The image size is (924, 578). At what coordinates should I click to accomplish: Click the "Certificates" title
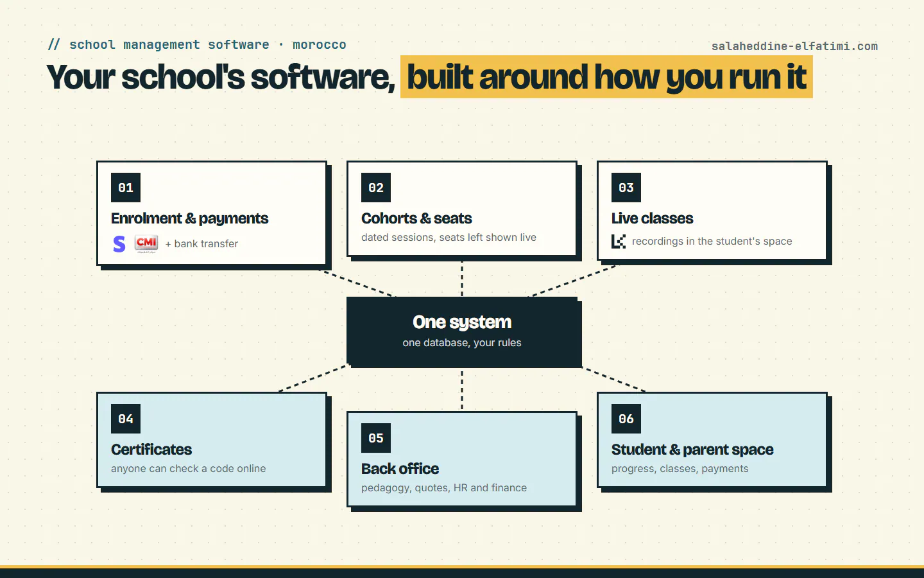pos(151,450)
